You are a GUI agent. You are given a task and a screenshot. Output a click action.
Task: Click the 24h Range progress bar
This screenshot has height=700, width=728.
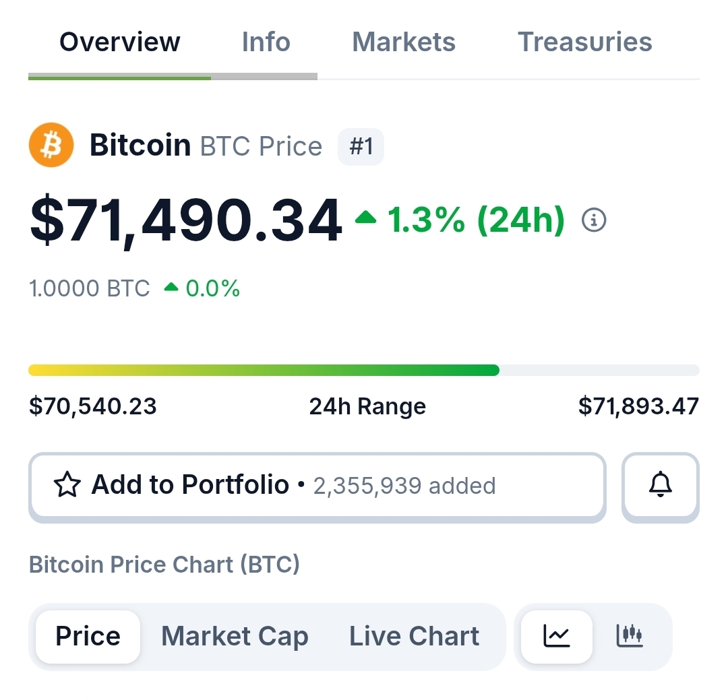364,370
